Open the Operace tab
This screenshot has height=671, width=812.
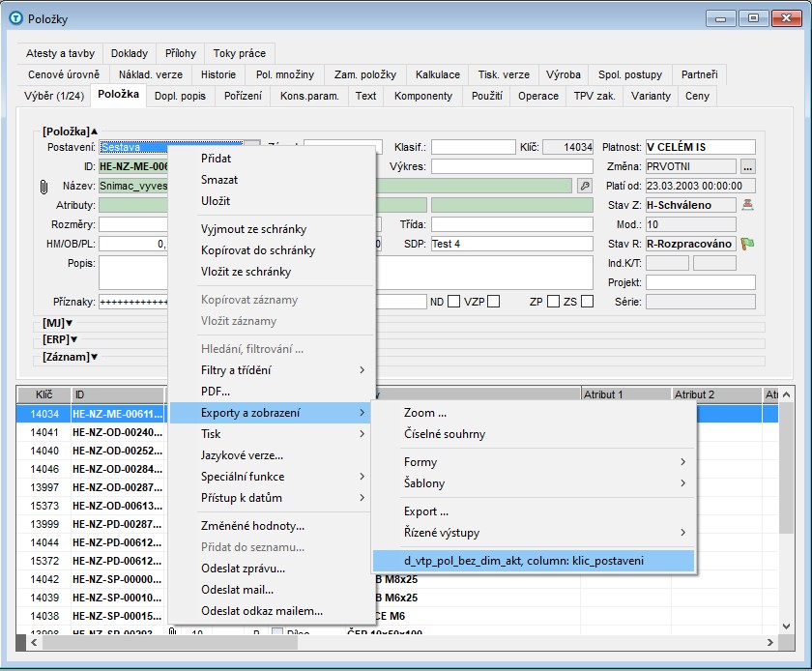point(538,96)
